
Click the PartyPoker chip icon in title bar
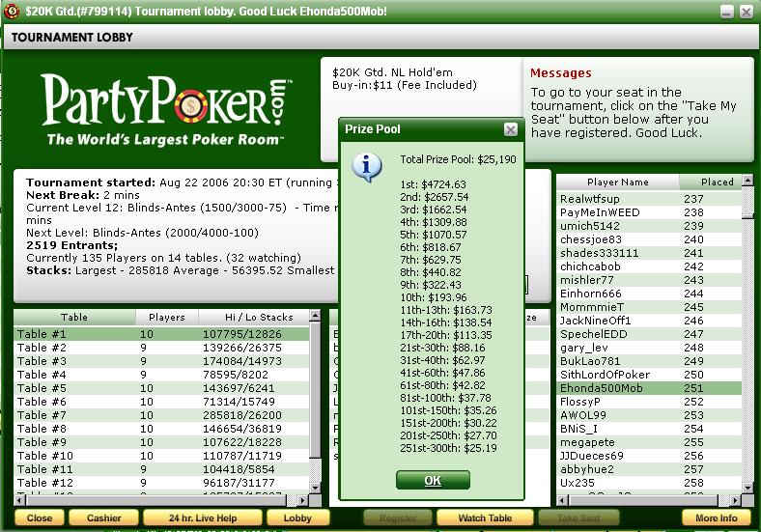click(x=12, y=12)
